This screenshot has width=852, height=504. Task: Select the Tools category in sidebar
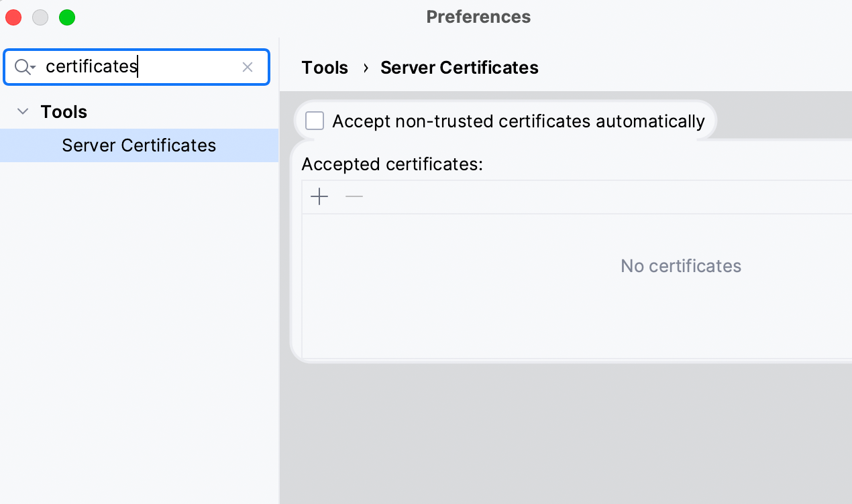(64, 112)
